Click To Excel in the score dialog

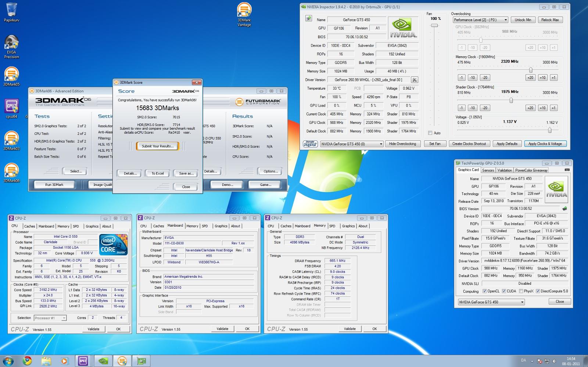pos(158,173)
